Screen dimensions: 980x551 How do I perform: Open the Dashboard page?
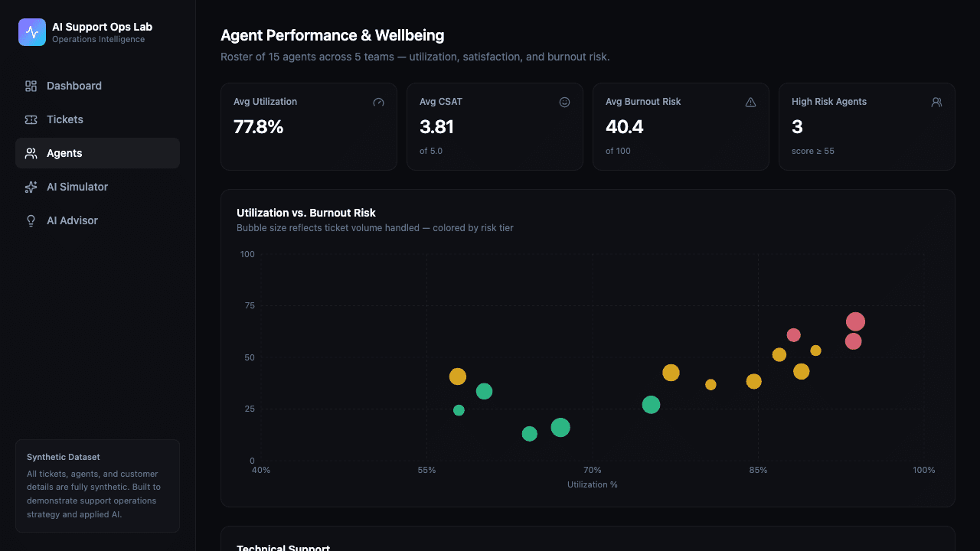point(97,86)
